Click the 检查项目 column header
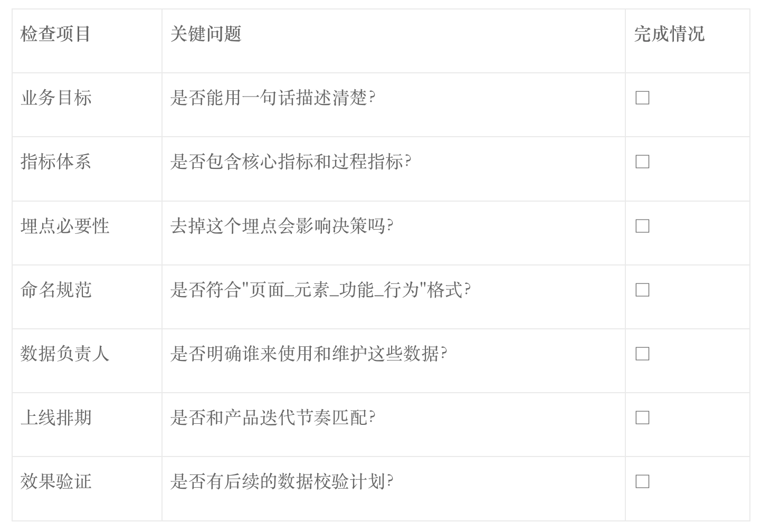 point(55,34)
